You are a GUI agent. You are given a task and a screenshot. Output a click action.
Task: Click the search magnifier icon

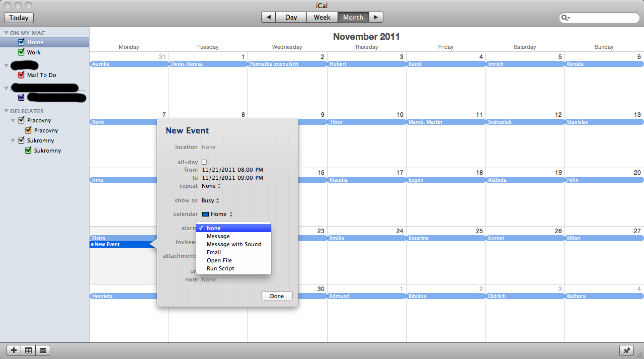tap(566, 18)
